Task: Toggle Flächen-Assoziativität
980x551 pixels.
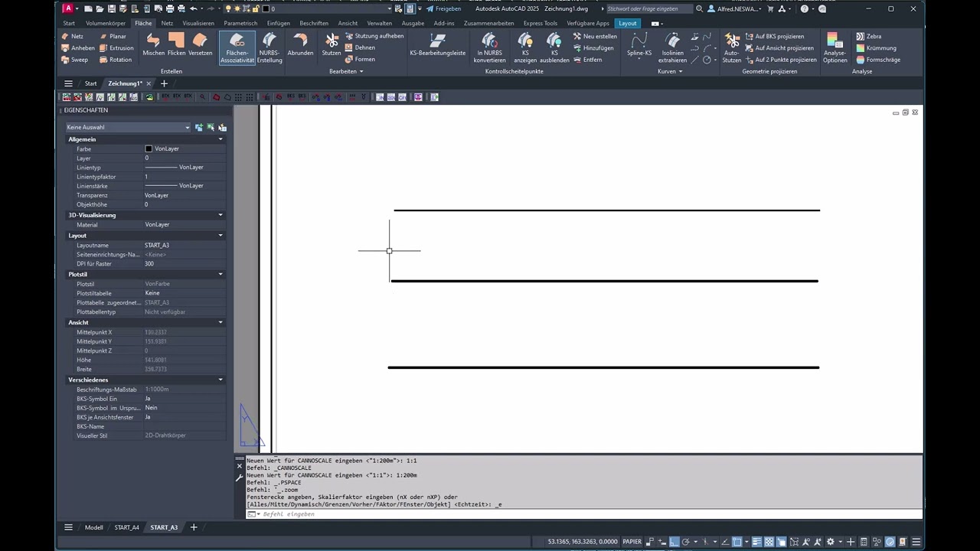Action: (237, 47)
